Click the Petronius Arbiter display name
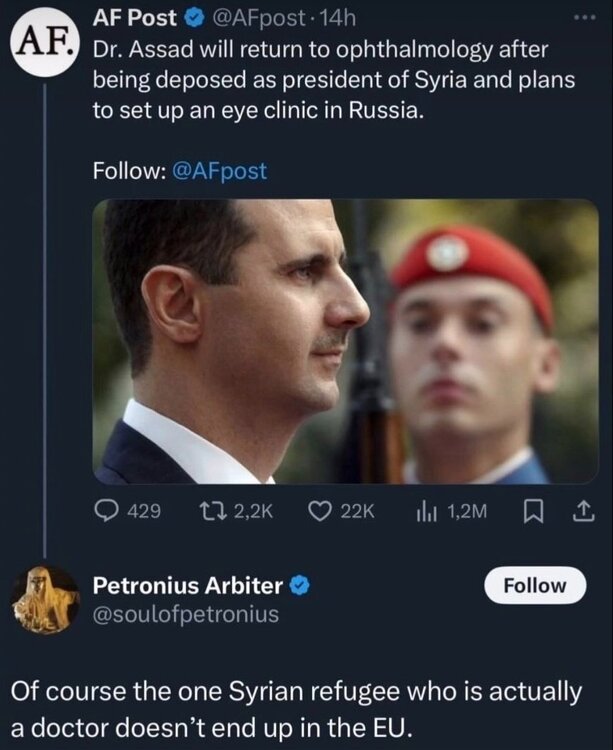The image size is (613, 750). coord(187,585)
